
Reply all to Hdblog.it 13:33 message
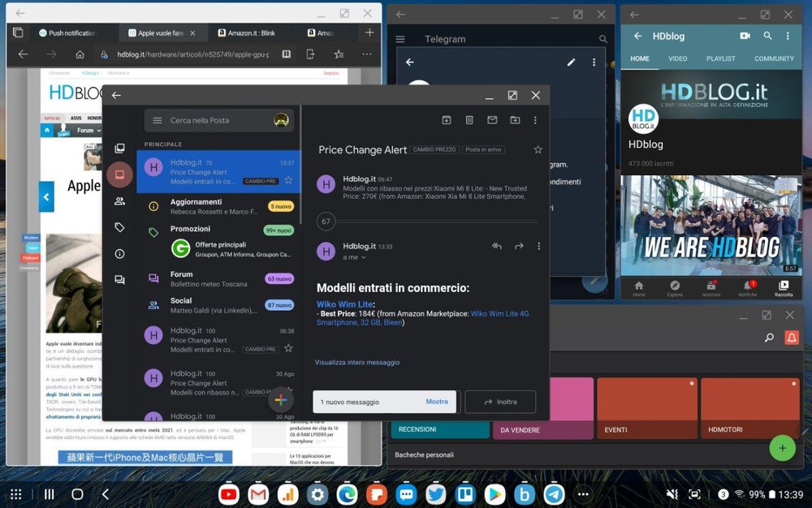(x=497, y=246)
